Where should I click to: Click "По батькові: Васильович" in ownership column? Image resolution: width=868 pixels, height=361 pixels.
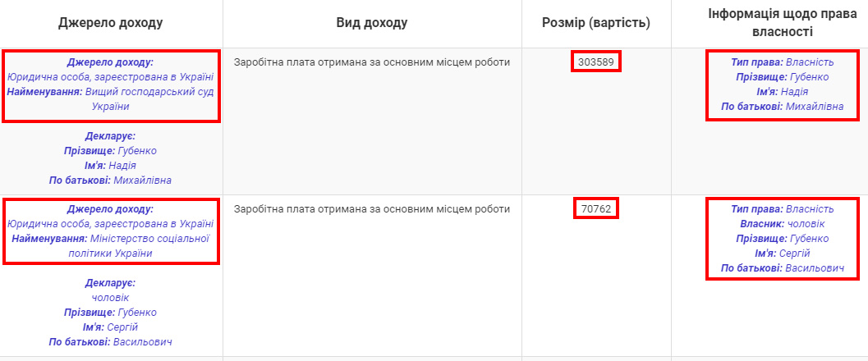782,268
